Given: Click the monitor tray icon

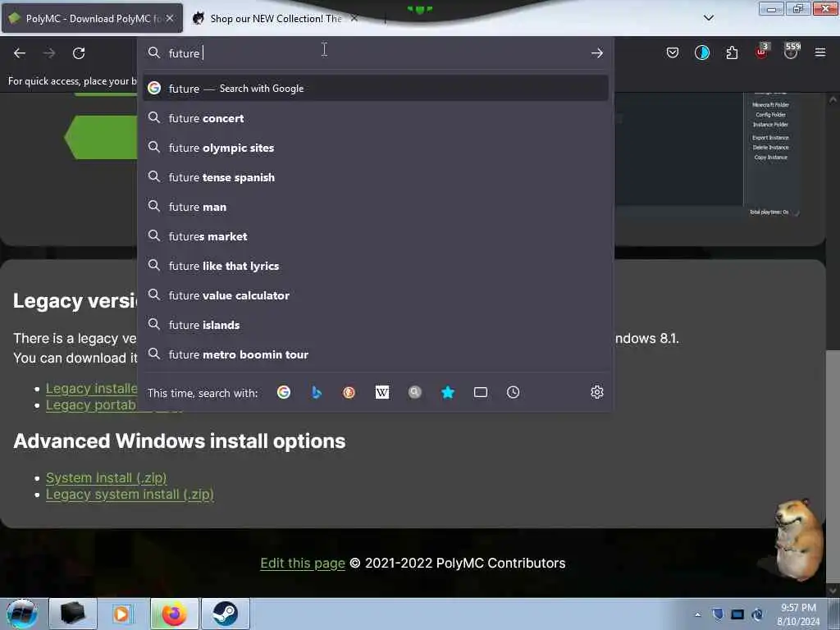Looking at the screenshot, I should pos(737,614).
